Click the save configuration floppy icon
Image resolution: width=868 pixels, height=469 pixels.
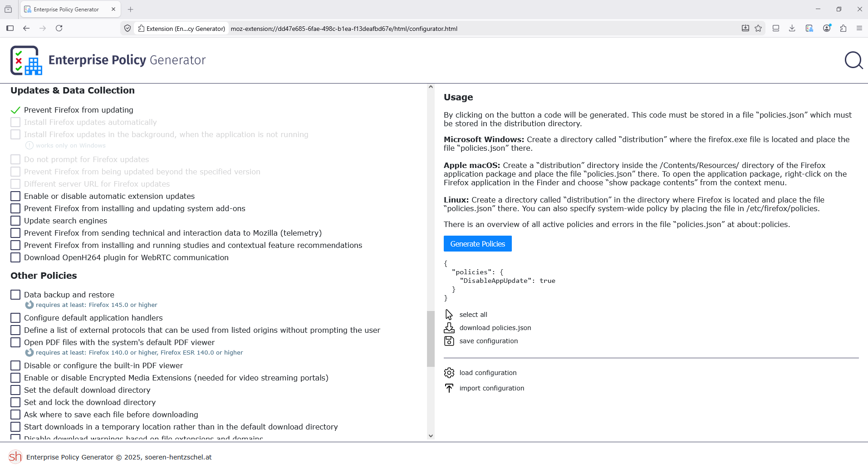449,341
